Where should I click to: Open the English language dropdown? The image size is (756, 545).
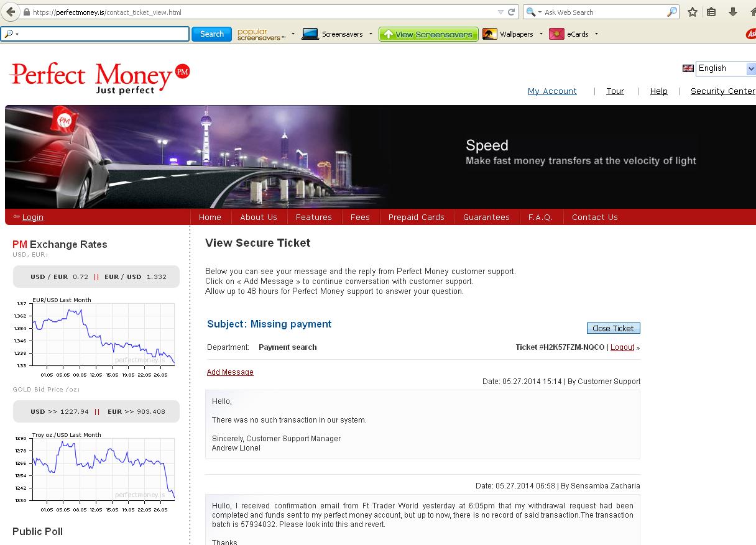coord(726,68)
